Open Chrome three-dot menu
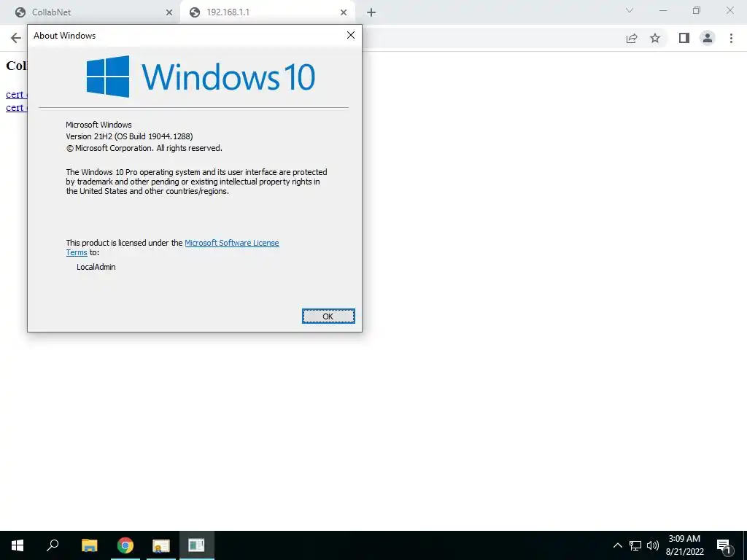The width and height of the screenshot is (747, 560). tap(731, 38)
